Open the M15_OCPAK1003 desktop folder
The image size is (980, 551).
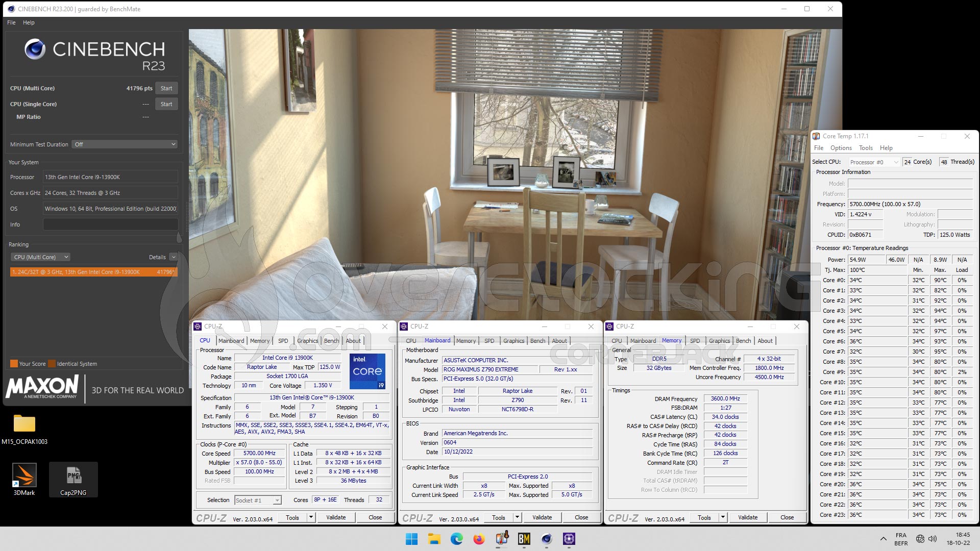[24, 429]
